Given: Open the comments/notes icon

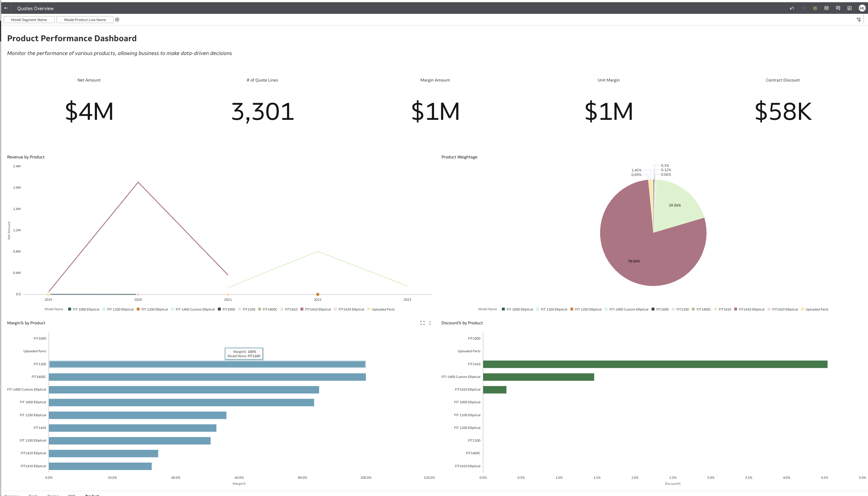Looking at the screenshot, I should 838,8.
